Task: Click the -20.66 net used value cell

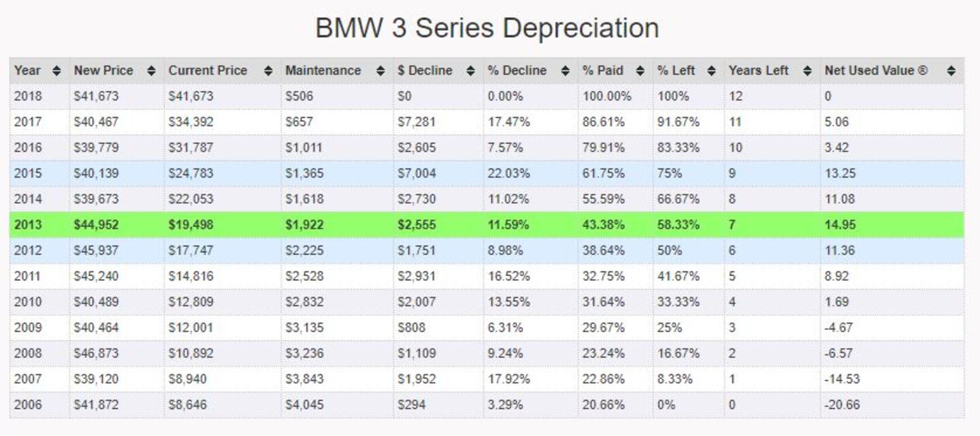Action: click(x=842, y=405)
